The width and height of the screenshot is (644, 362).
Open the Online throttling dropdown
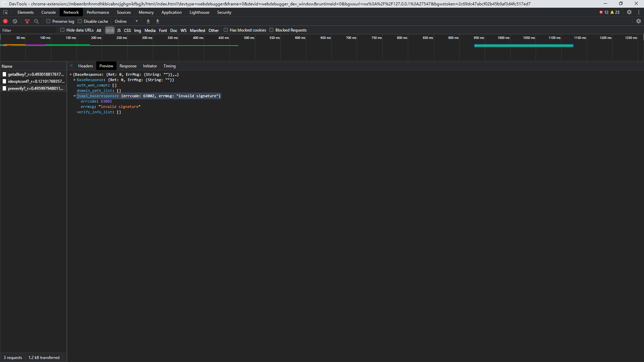(x=126, y=21)
